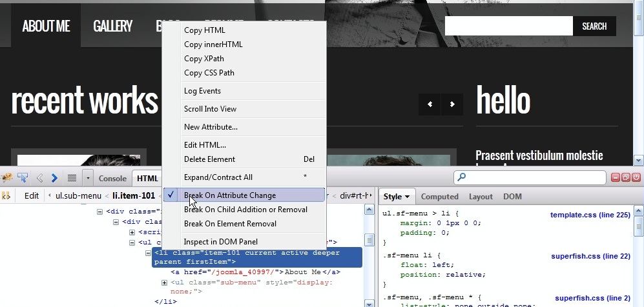Open the command line lines icon
The width and height of the screenshot is (644, 307).
[72, 178]
